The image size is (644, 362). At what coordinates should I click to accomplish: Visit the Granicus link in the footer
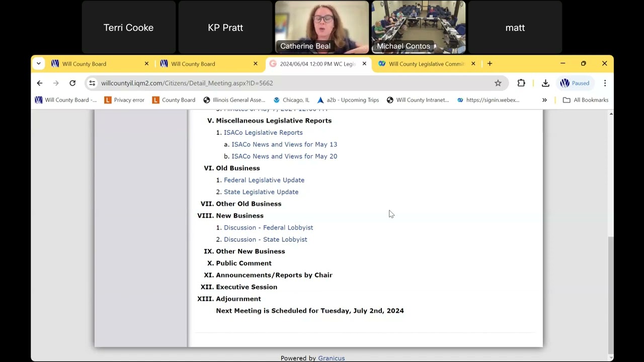(x=331, y=358)
